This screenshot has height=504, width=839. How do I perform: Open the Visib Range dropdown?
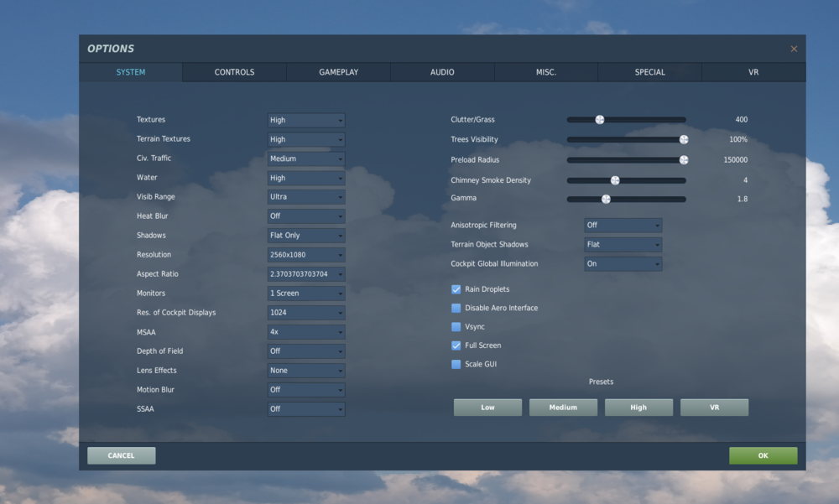click(x=306, y=197)
